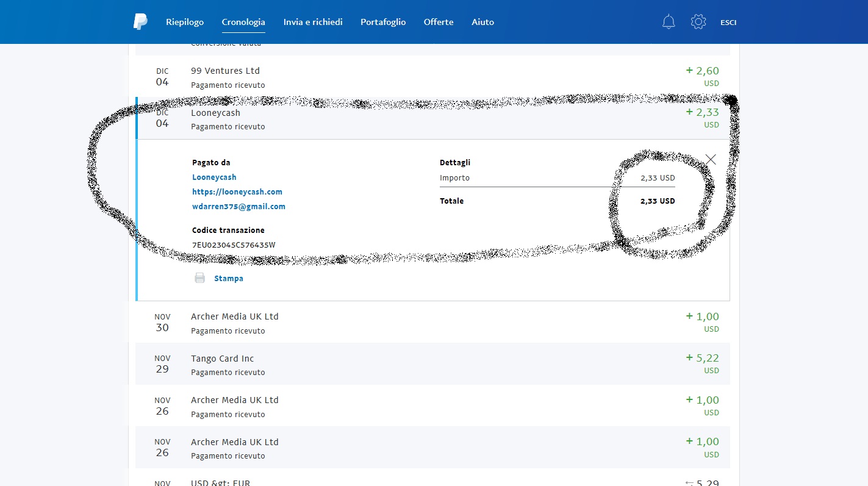This screenshot has width=868, height=486.
Task: Click the Importo 2,33 USD value
Action: pos(658,178)
